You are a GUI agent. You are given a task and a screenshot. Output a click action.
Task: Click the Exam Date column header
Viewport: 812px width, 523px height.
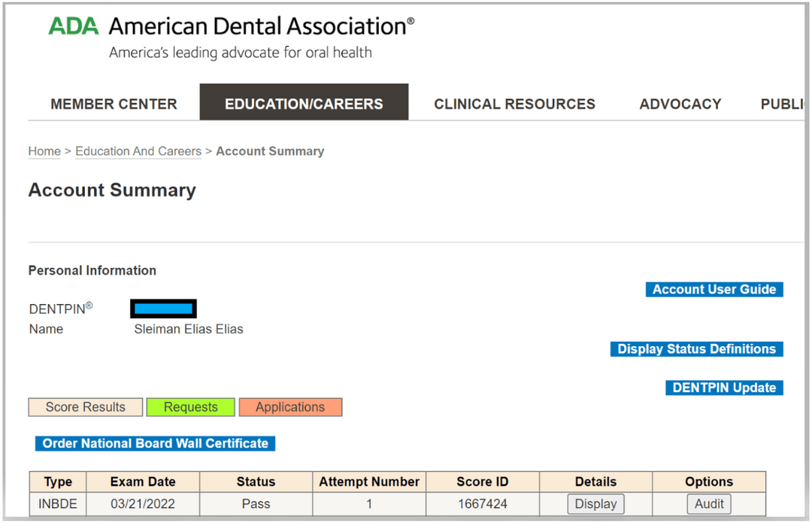point(143,482)
